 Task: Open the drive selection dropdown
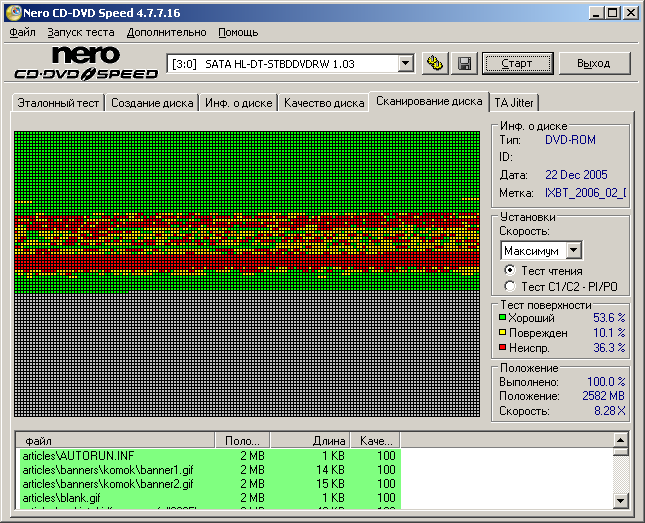click(405, 63)
